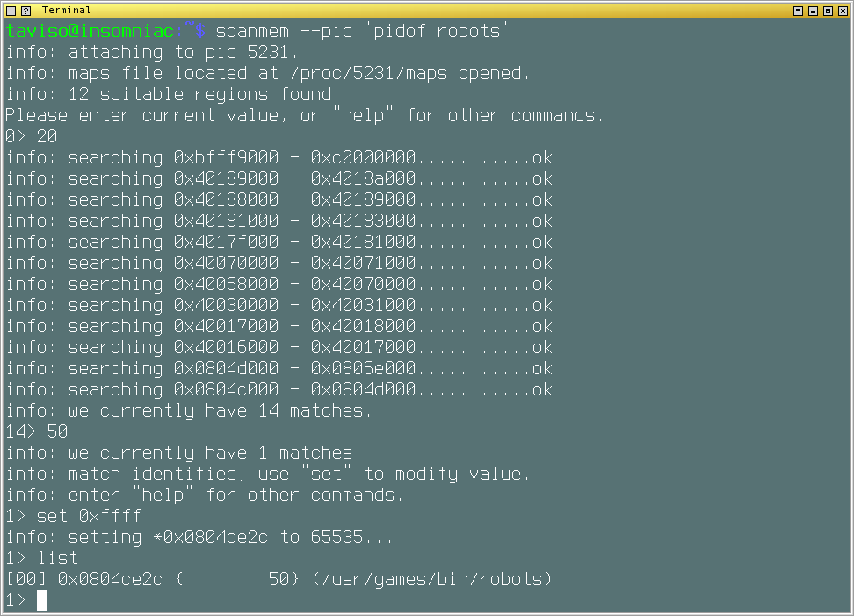Click the 'pidof robots' command text
The height and width of the screenshot is (616, 854).
click(436, 31)
